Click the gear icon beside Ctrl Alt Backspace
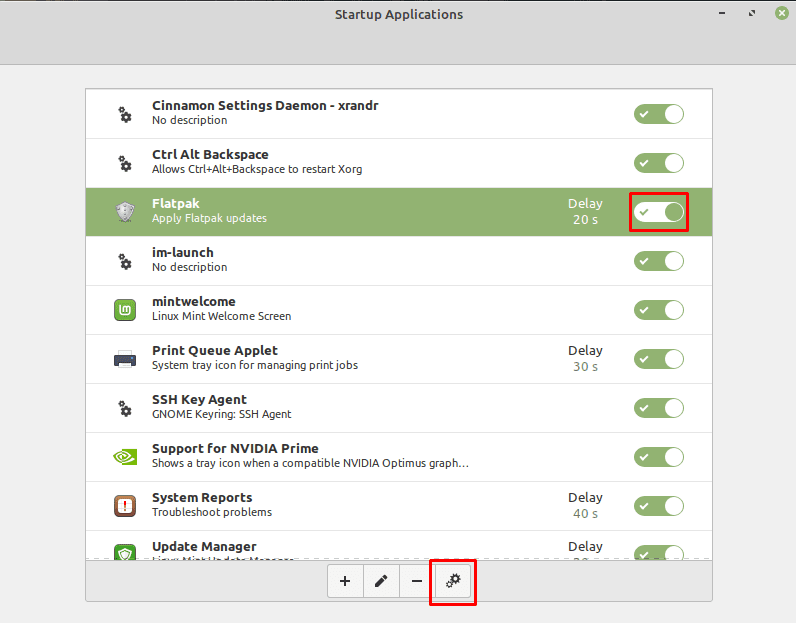 (125, 163)
